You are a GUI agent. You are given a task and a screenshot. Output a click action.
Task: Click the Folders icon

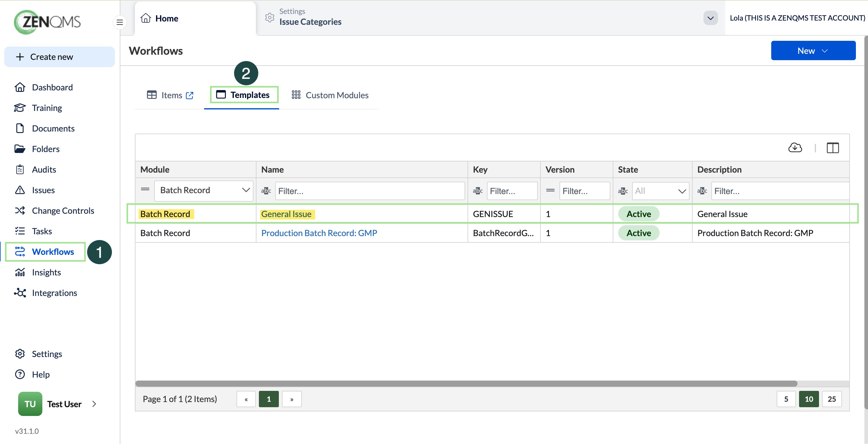coord(20,149)
